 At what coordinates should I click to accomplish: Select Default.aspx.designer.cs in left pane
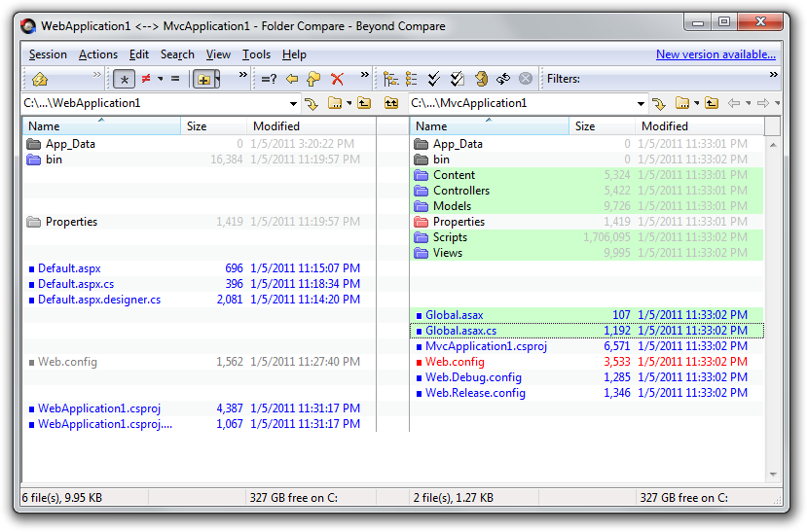pos(200,300)
